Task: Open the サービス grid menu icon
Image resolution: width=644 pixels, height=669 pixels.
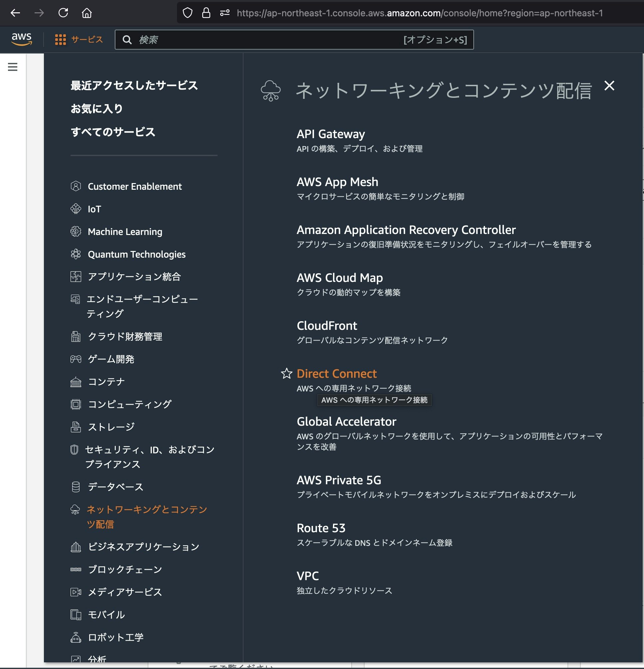Action: point(61,40)
